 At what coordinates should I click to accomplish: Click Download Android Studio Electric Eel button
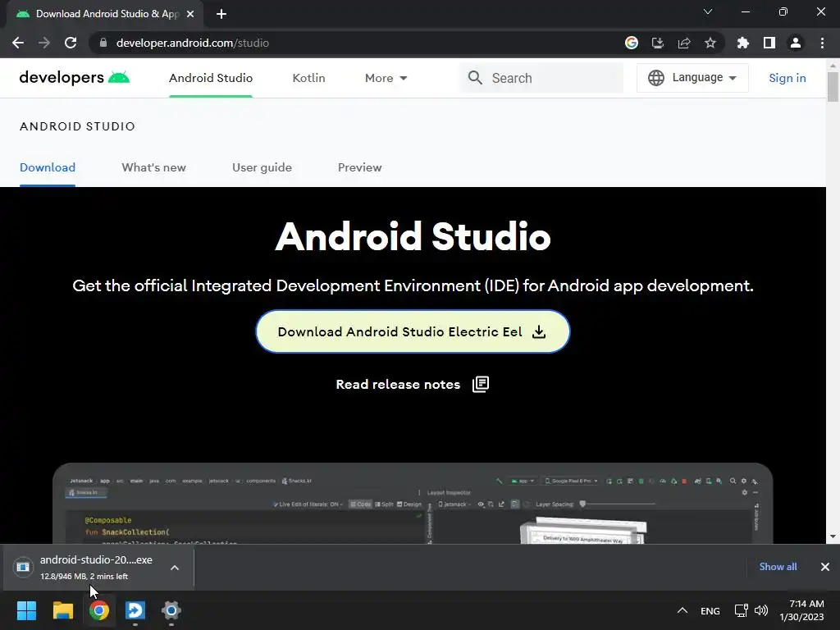(413, 331)
